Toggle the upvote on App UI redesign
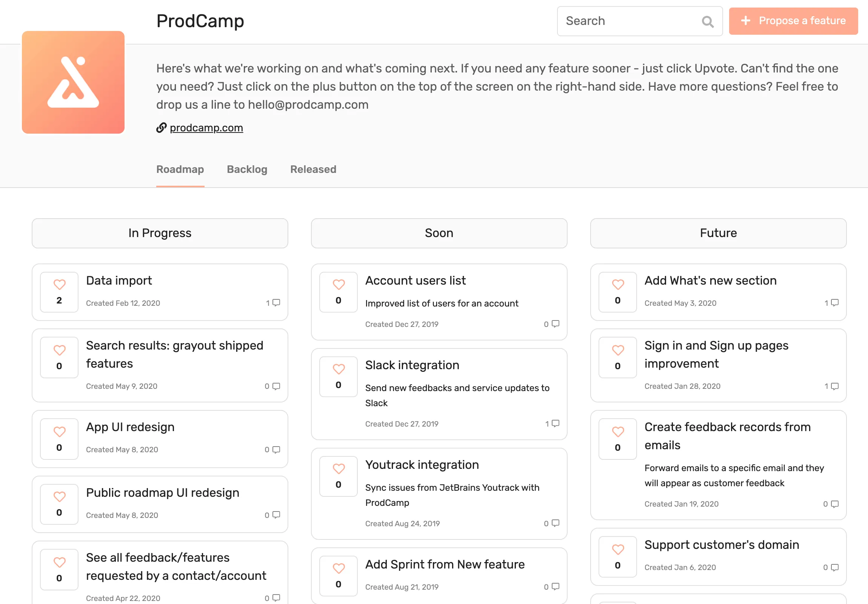868x604 pixels. (x=59, y=431)
